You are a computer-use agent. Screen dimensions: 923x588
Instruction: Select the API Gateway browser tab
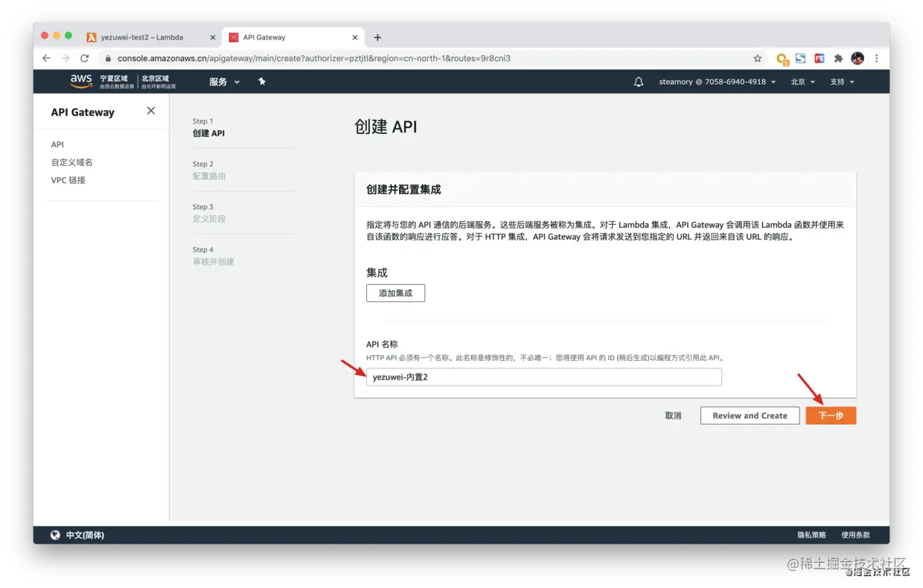click(293, 37)
